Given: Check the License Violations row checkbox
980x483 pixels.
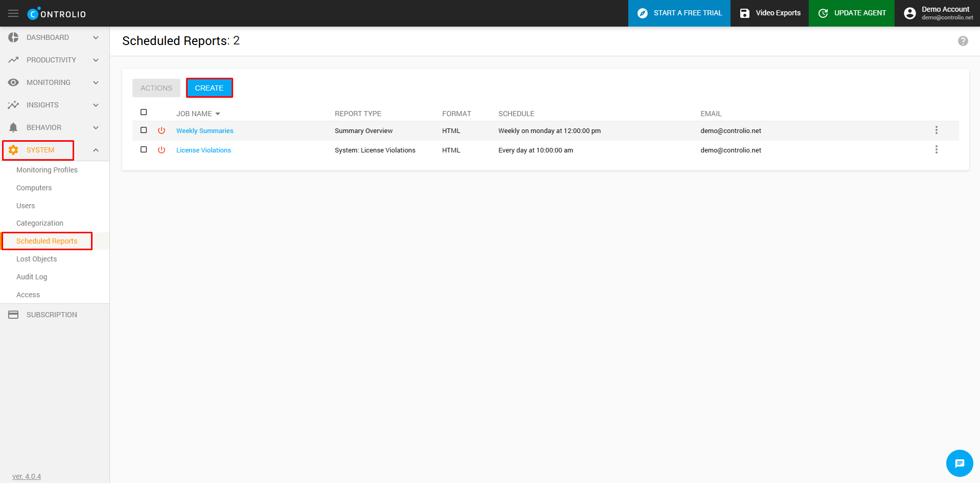Looking at the screenshot, I should coord(144,150).
